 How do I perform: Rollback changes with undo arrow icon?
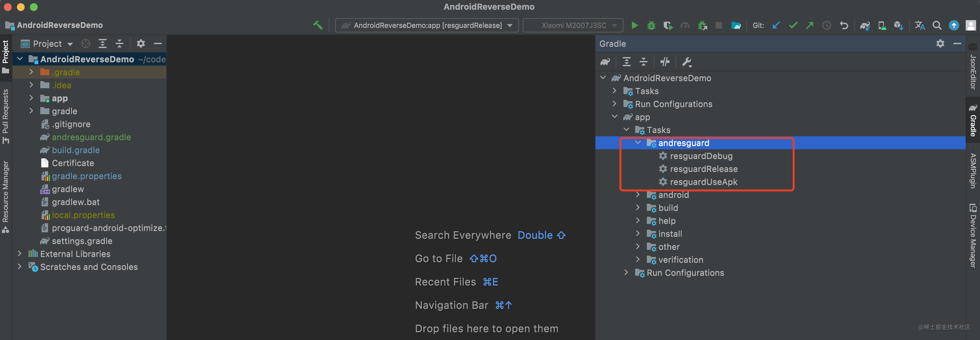tap(844, 25)
